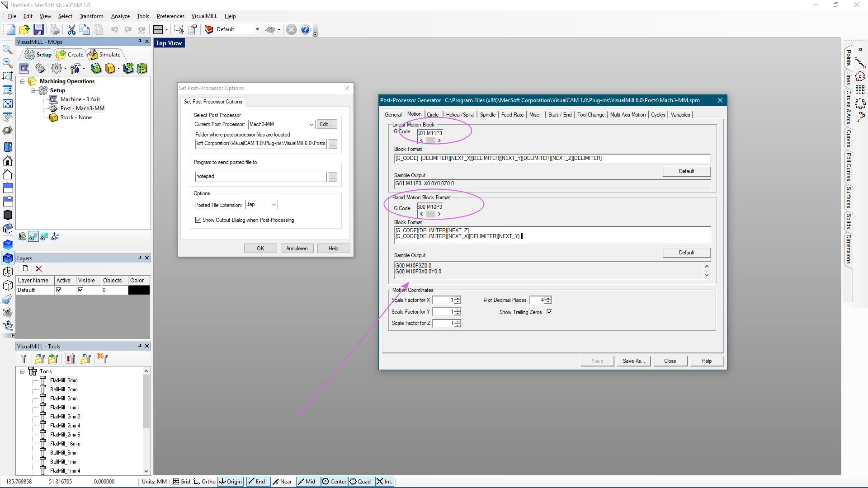Image resolution: width=868 pixels, height=488 pixels.
Task: Collapse the Setup tree node
Action: [33, 90]
